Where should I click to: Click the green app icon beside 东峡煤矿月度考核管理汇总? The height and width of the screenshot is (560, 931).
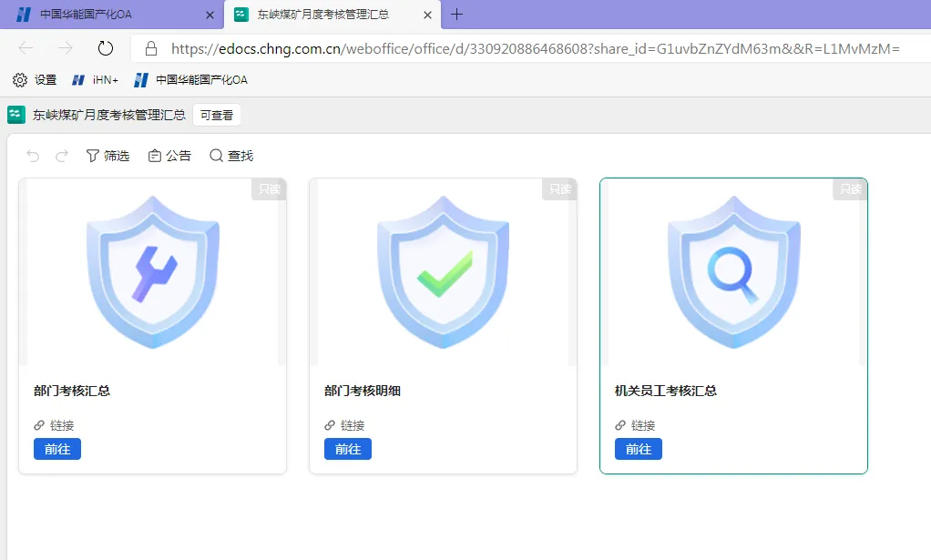pos(15,115)
